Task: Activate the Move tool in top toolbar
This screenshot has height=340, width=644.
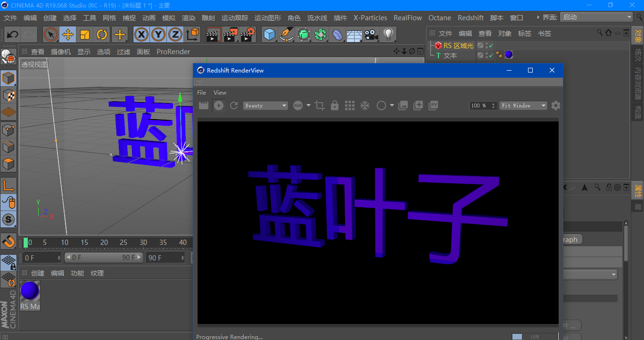Action: (68, 34)
